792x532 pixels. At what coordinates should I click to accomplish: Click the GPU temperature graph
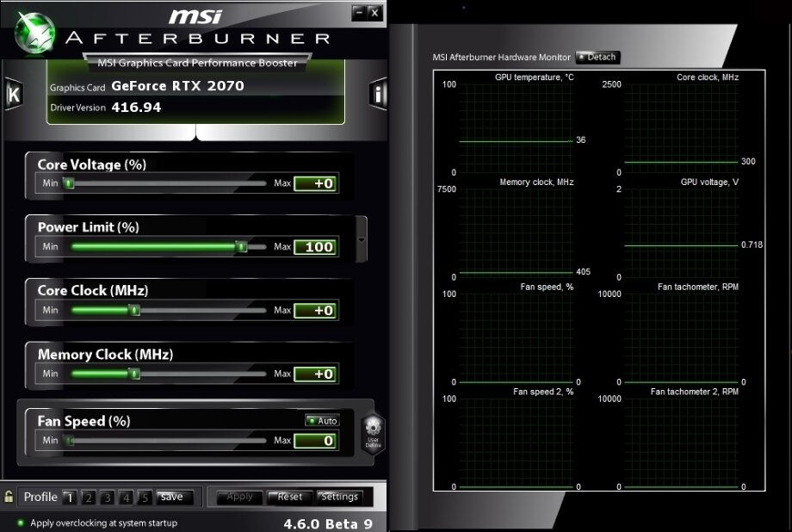coord(516,128)
